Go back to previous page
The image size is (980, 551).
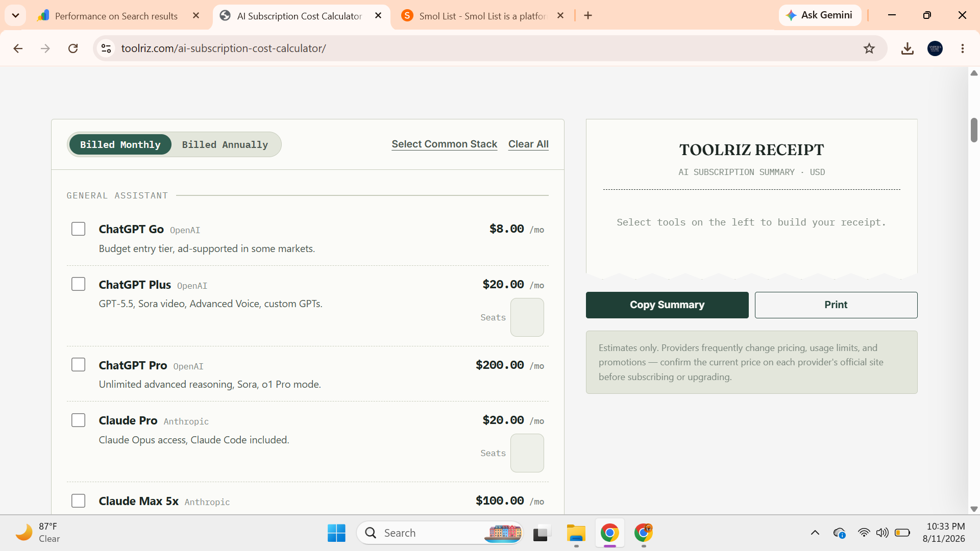point(18,48)
